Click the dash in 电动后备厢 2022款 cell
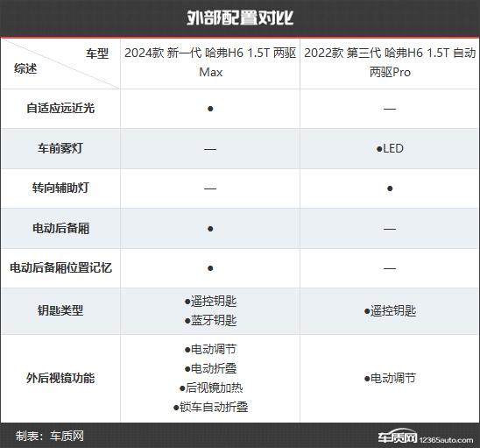Screen dimensions: 480x448 tap(390, 229)
